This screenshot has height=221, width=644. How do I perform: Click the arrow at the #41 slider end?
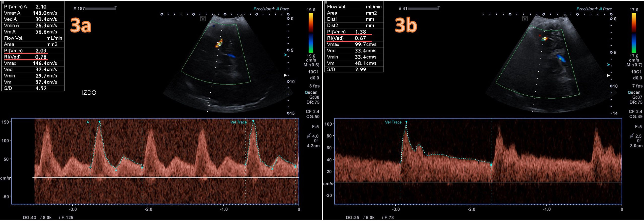439,7
